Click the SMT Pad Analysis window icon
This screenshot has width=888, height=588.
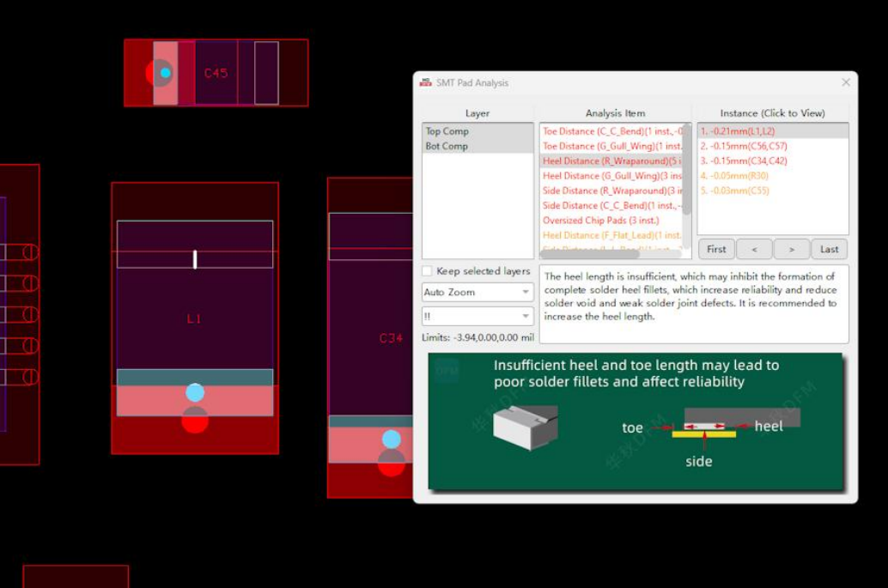tap(425, 82)
